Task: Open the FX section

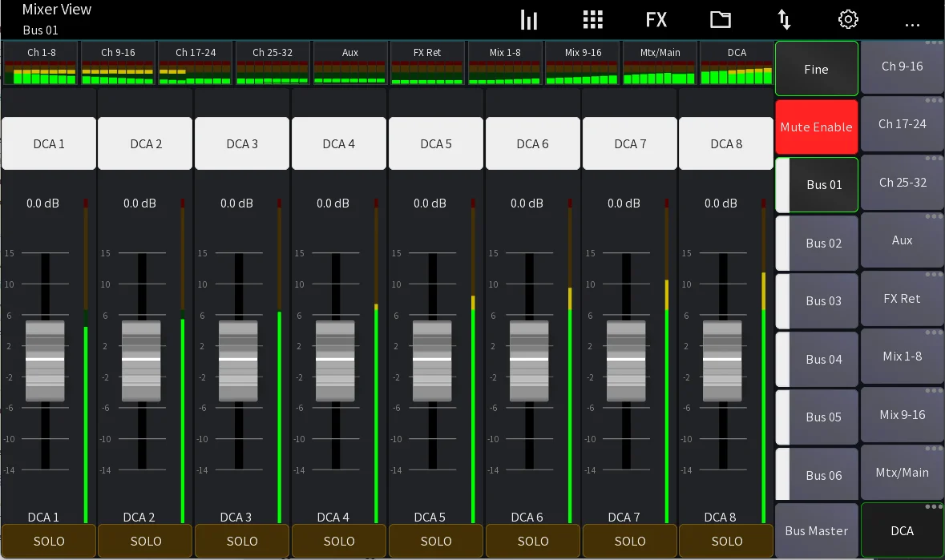Action: pos(656,20)
